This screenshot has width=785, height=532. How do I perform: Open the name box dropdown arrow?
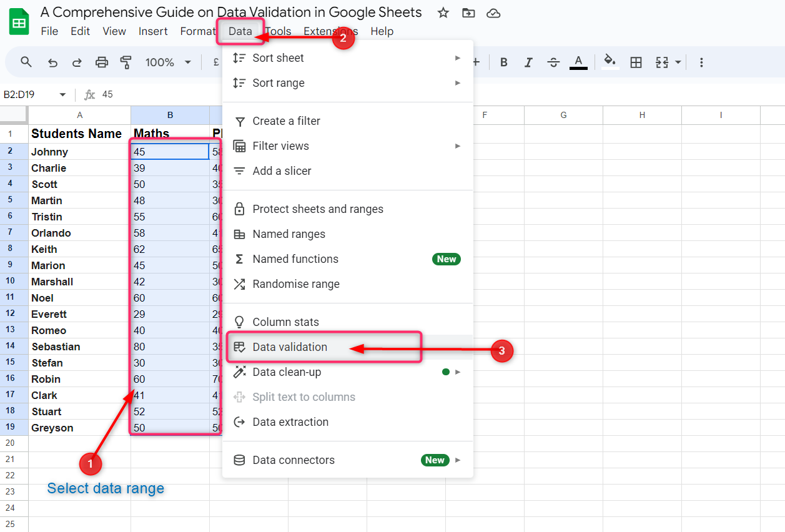click(62, 94)
